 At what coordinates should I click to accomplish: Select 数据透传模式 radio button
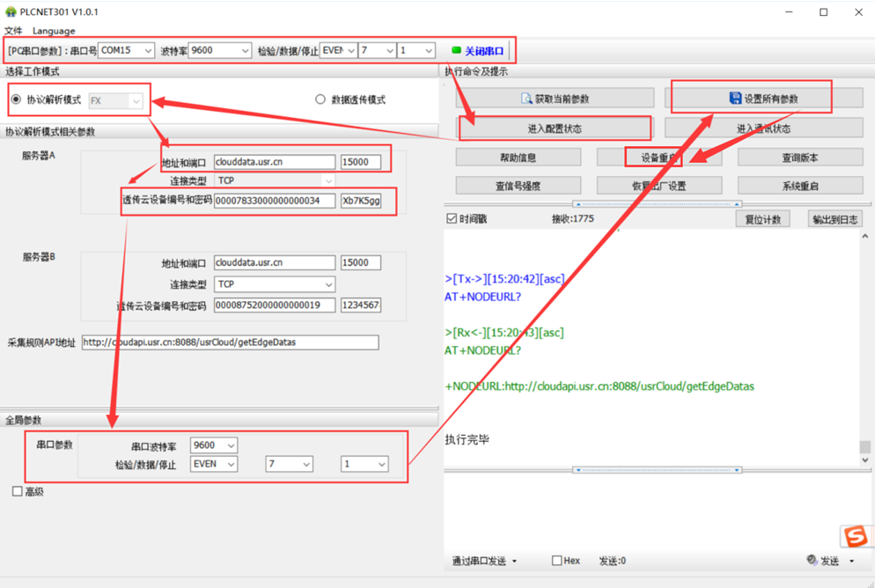coord(320,99)
